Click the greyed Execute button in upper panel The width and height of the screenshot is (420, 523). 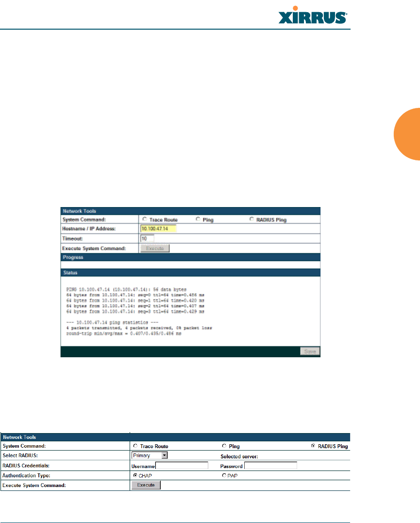pos(155,248)
